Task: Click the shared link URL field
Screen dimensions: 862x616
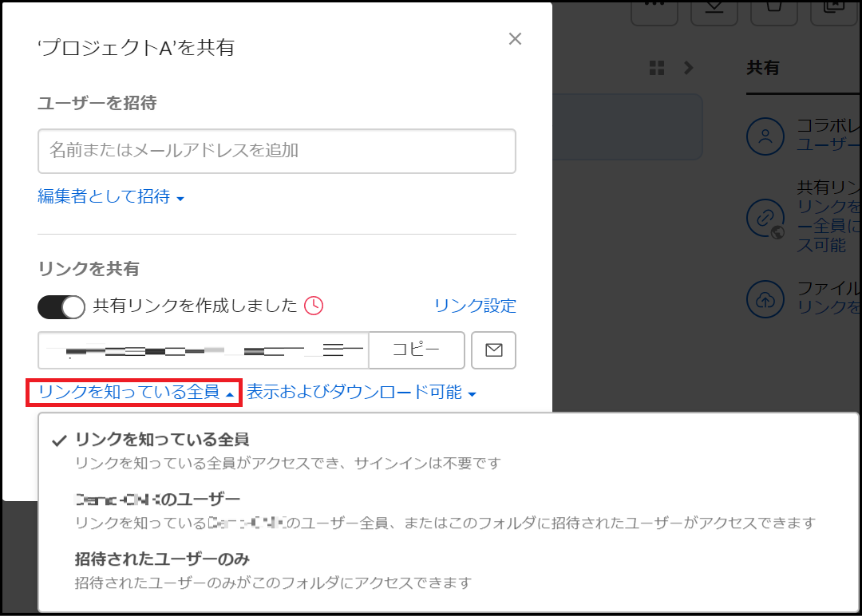Action: point(204,350)
